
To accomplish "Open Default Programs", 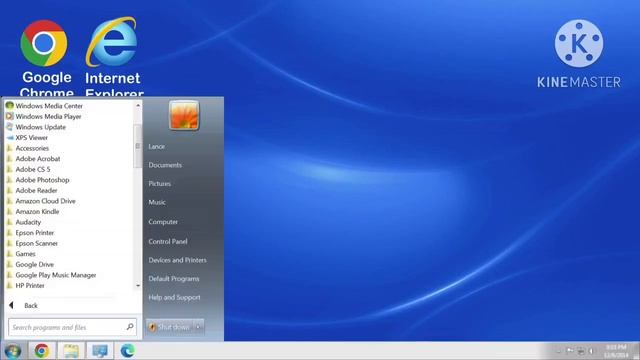I will click(x=174, y=279).
